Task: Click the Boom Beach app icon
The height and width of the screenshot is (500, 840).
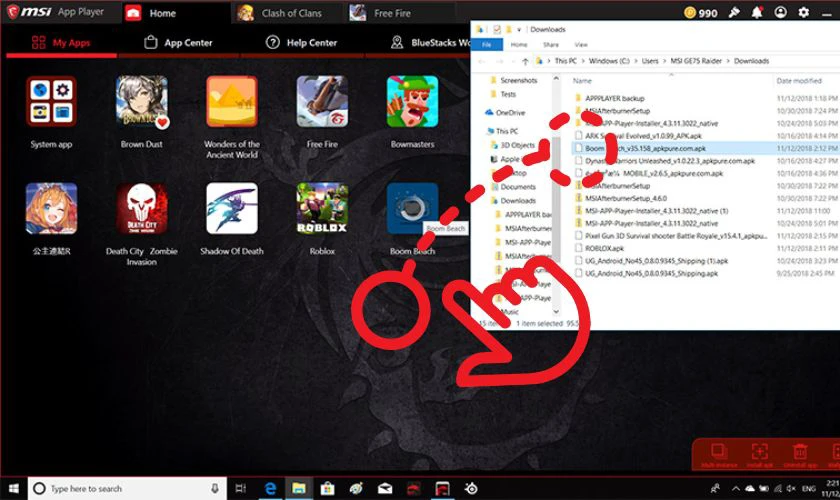Action: (x=412, y=208)
